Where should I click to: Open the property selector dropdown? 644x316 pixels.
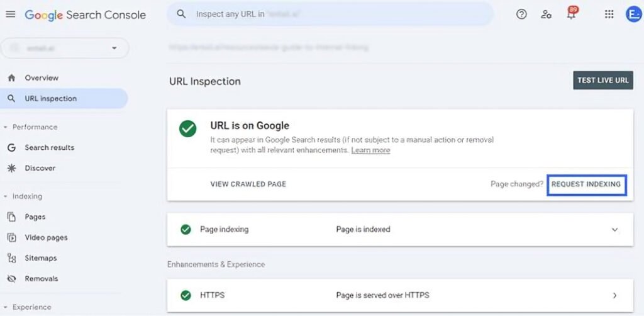click(x=65, y=48)
